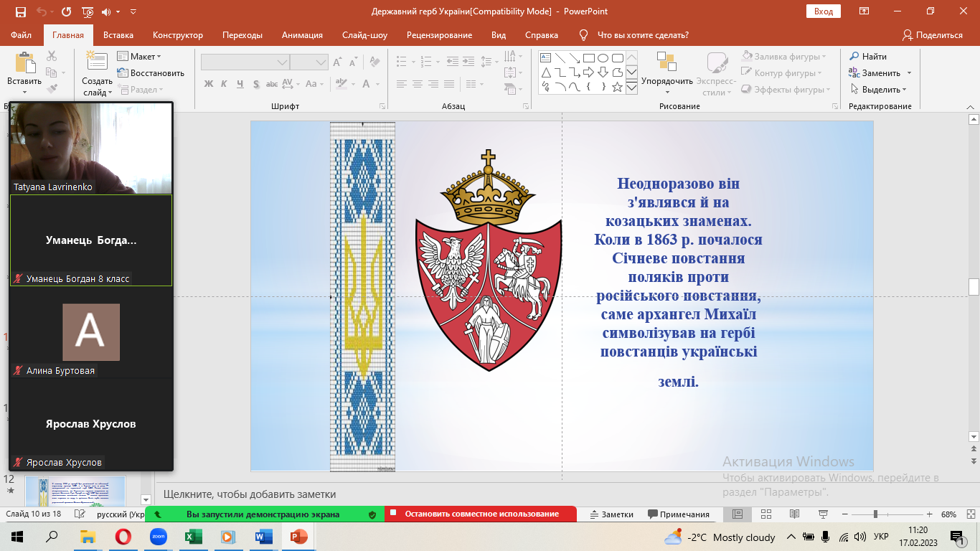Select the triangle shape in gallery
The height and width of the screenshot is (551, 980).
(545, 72)
